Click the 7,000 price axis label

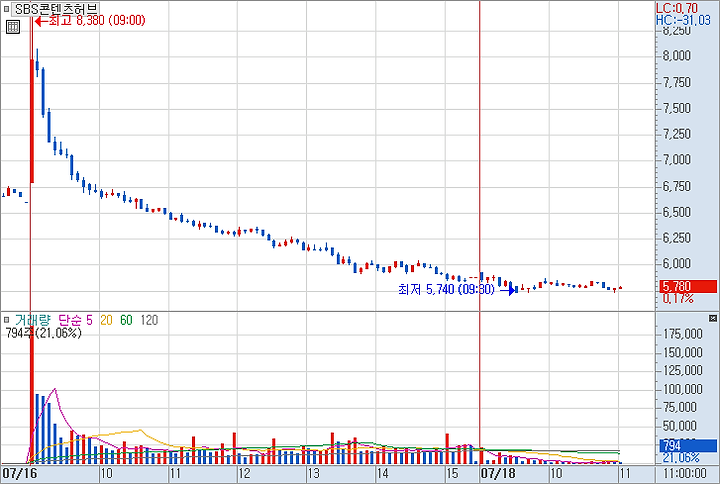tap(676, 159)
